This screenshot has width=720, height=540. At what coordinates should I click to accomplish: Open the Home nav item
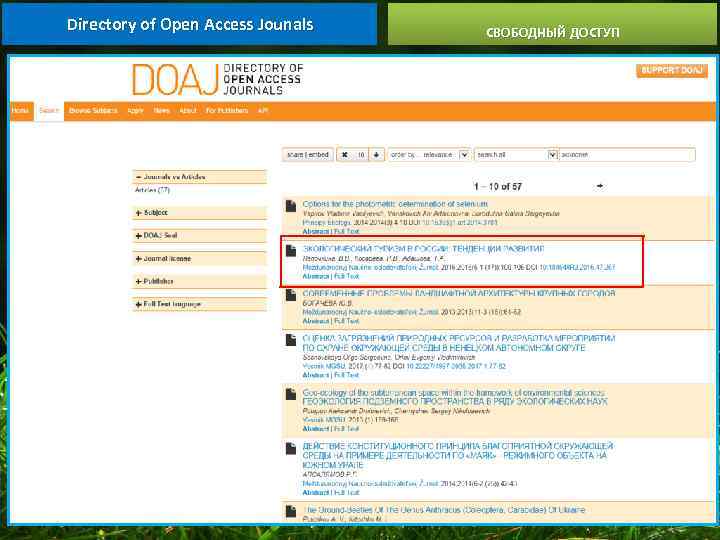20,111
